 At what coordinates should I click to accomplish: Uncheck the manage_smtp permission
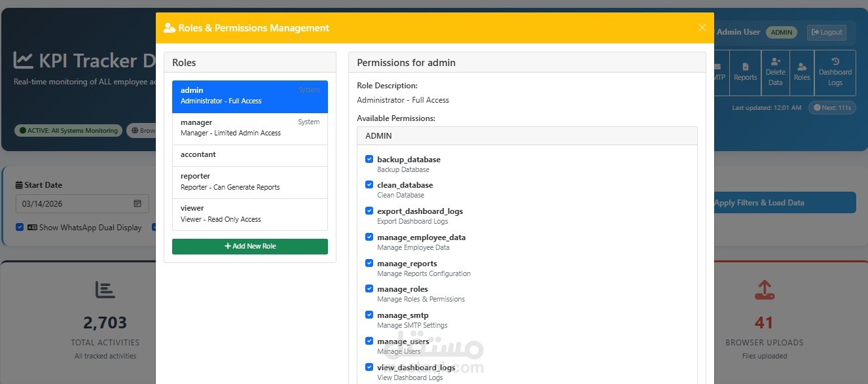pos(369,315)
